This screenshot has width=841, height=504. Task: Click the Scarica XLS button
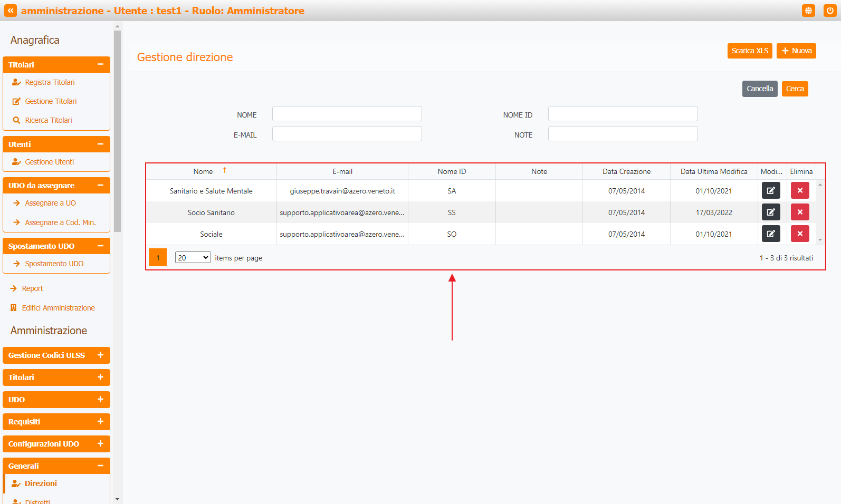point(749,51)
